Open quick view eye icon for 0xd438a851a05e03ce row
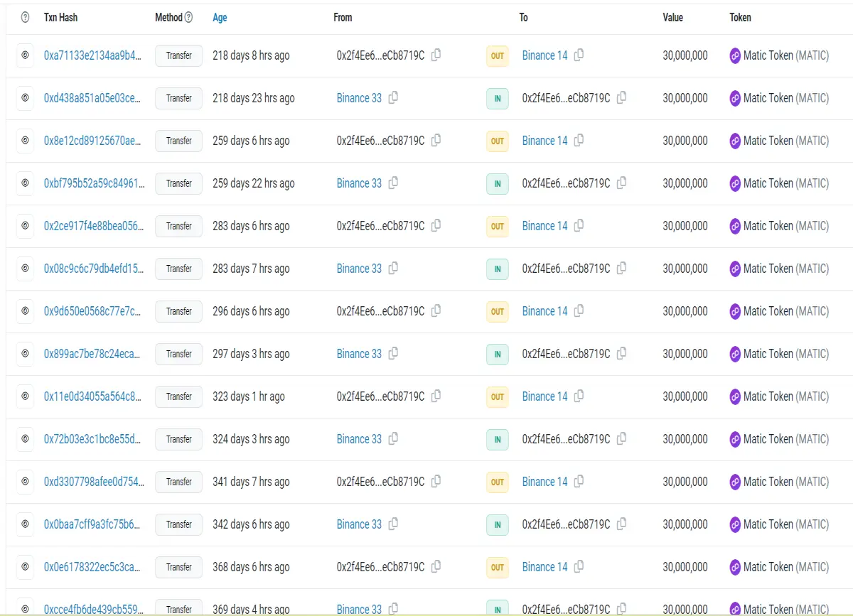Image resolution: width=853 pixels, height=616 pixels. (25, 98)
